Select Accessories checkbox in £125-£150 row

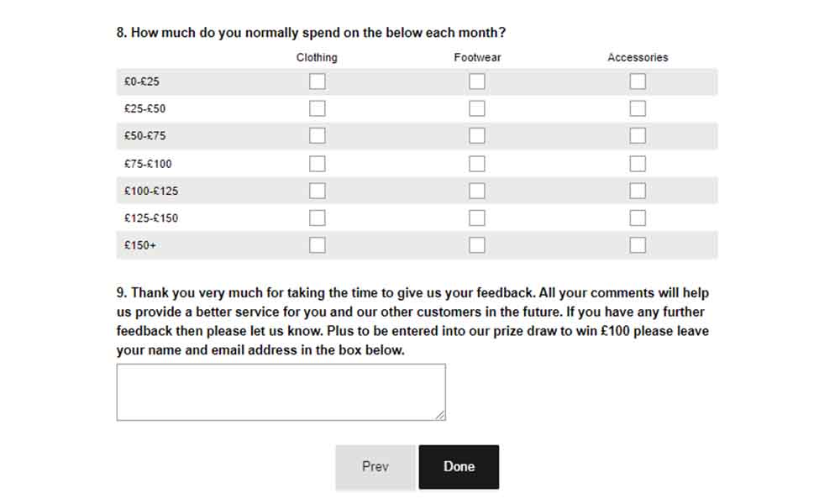pyautogui.click(x=638, y=218)
